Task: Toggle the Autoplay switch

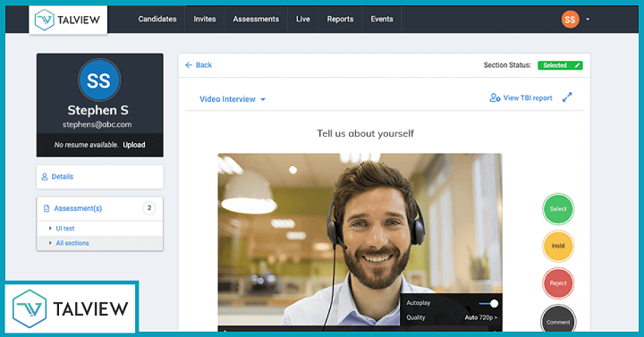Action: (488, 303)
